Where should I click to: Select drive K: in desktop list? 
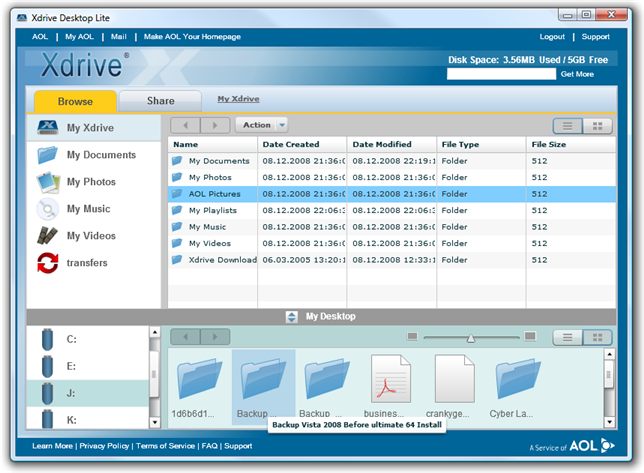tap(87, 419)
